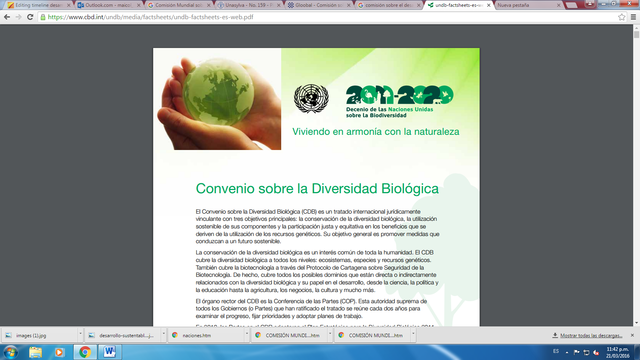Expand options arrow for naciones.htm download
This screenshot has width=640, height=360.
point(247,335)
